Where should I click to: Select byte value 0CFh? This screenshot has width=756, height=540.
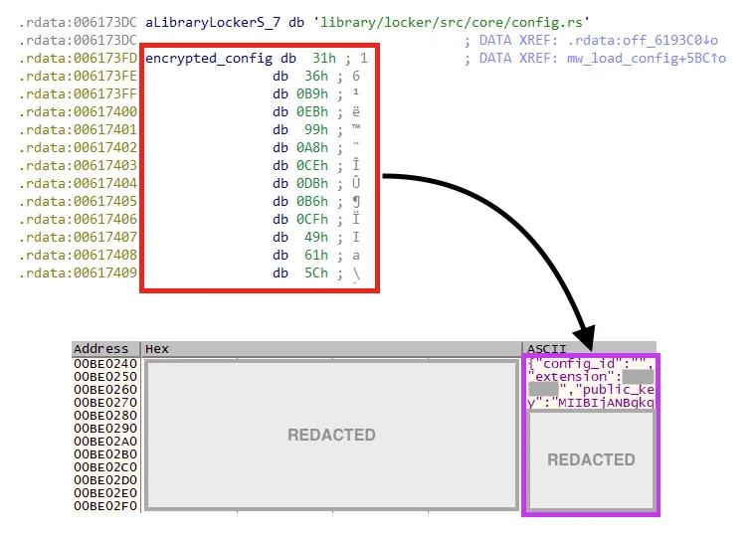pyautogui.click(x=312, y=220)
